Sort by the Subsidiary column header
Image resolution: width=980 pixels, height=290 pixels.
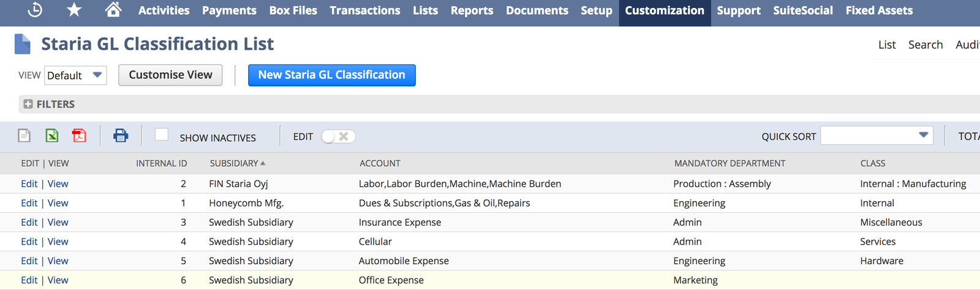(x=237, y=163)
